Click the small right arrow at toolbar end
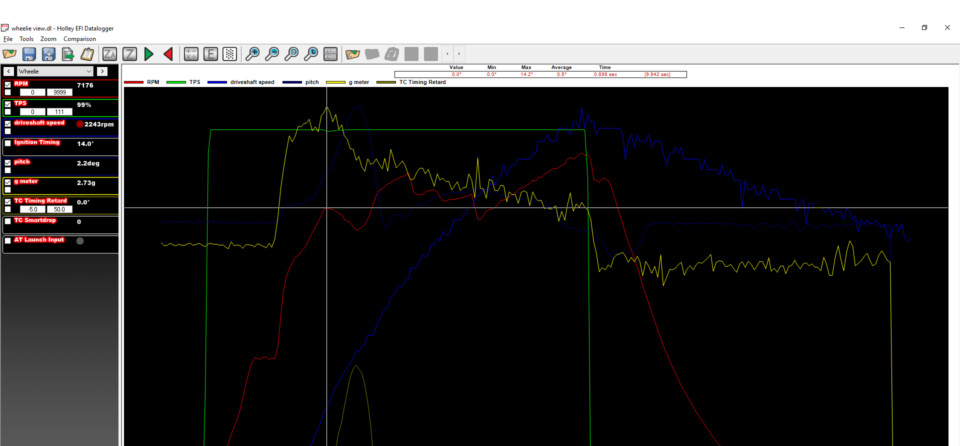The width and height of the screenshot is (960, 446). coord(459,54)
